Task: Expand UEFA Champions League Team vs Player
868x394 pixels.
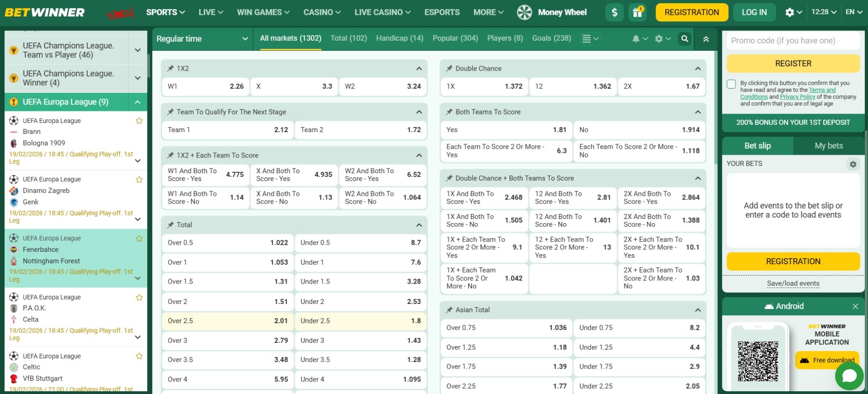Action: [137, 50]
